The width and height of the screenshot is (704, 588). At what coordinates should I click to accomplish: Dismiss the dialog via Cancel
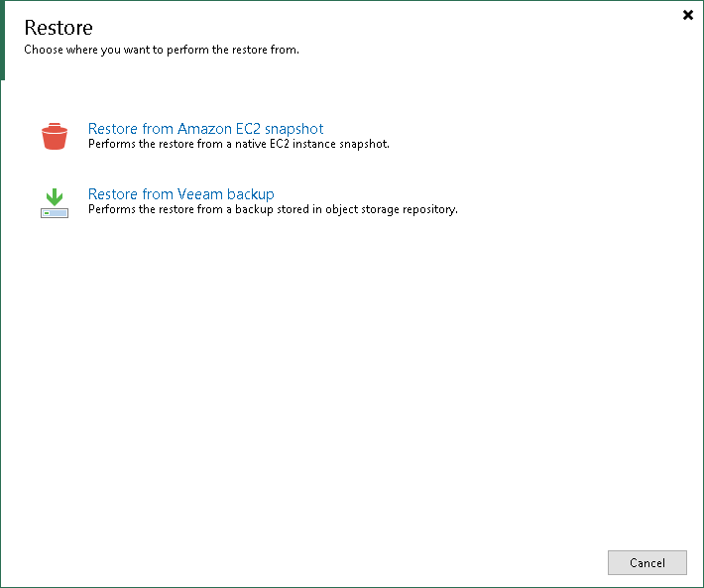[x=646, y=562]
